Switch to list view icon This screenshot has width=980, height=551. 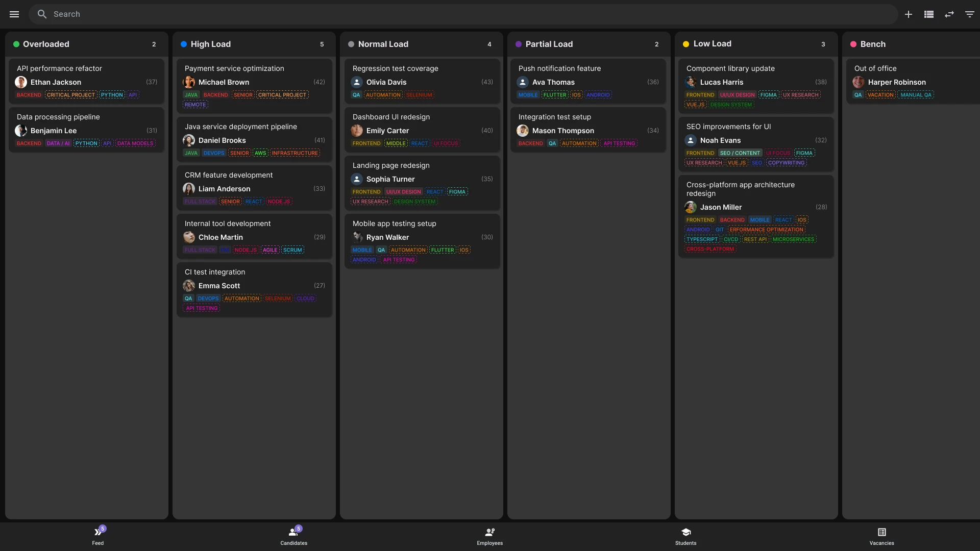click(x=929, y=14)
